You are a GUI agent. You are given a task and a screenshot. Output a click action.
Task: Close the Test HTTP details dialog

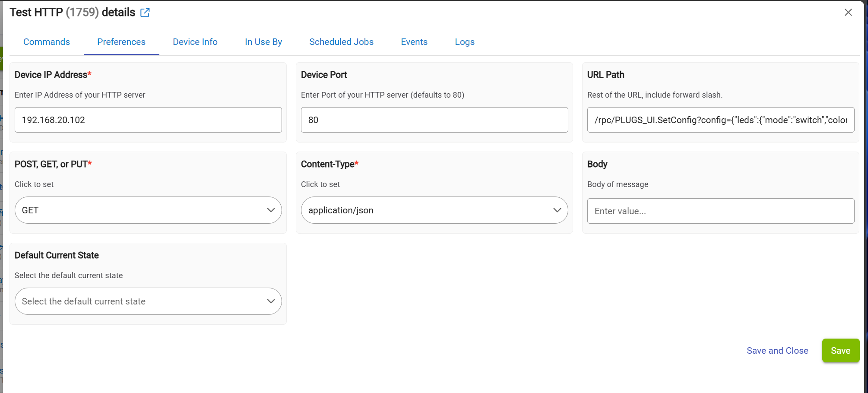[848, 13]
